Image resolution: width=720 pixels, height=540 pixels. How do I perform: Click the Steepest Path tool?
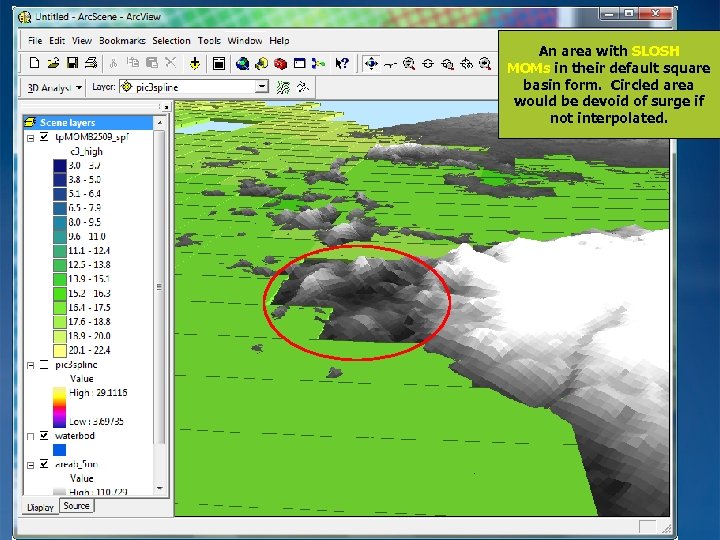click(303, 87)
